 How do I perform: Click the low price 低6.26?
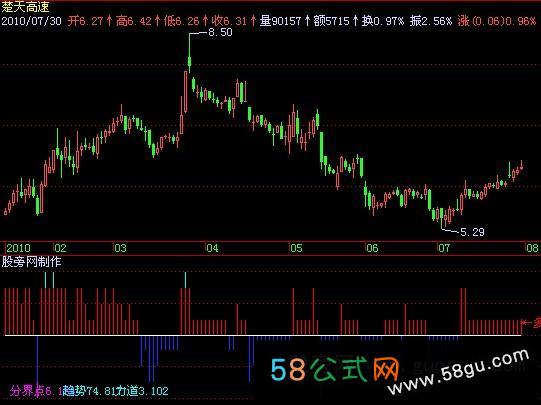click(182, 21)
